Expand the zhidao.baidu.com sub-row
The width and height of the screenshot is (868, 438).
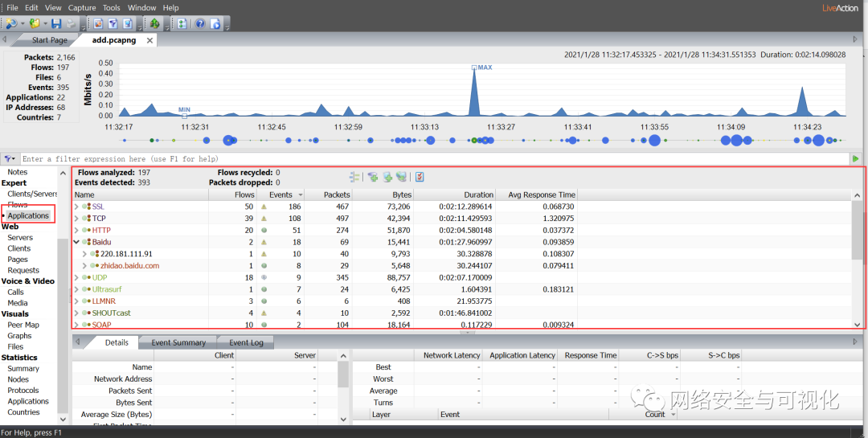[x=84, y=266]
